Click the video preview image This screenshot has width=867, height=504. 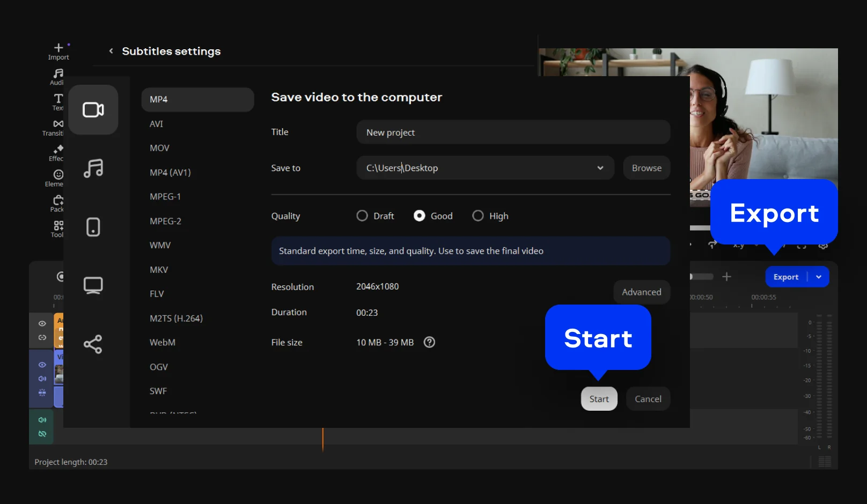click(763, 115)
